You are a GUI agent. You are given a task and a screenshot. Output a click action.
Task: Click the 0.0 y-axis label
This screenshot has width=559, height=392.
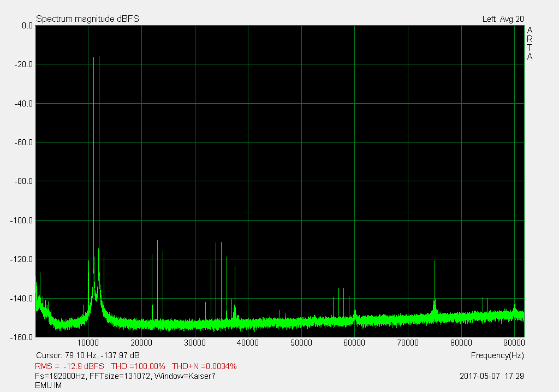pos(27,26)
